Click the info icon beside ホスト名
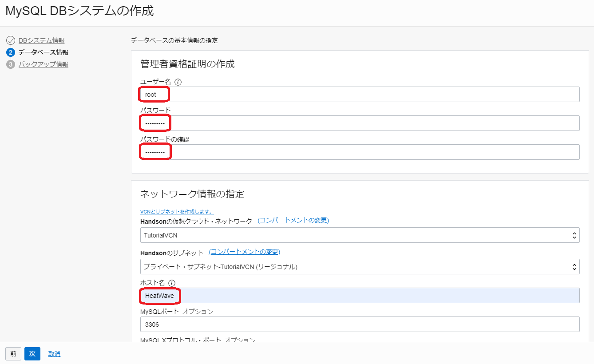 (172, 283)
